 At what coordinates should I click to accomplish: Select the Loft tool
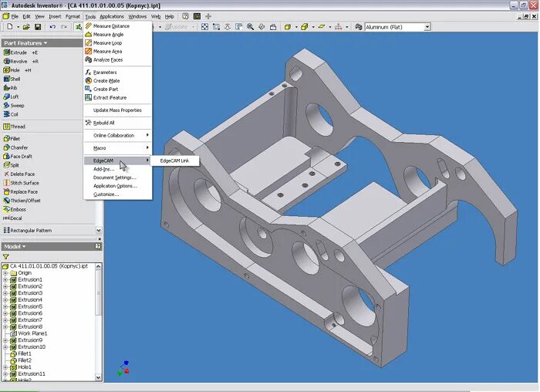tap(11, 96)
